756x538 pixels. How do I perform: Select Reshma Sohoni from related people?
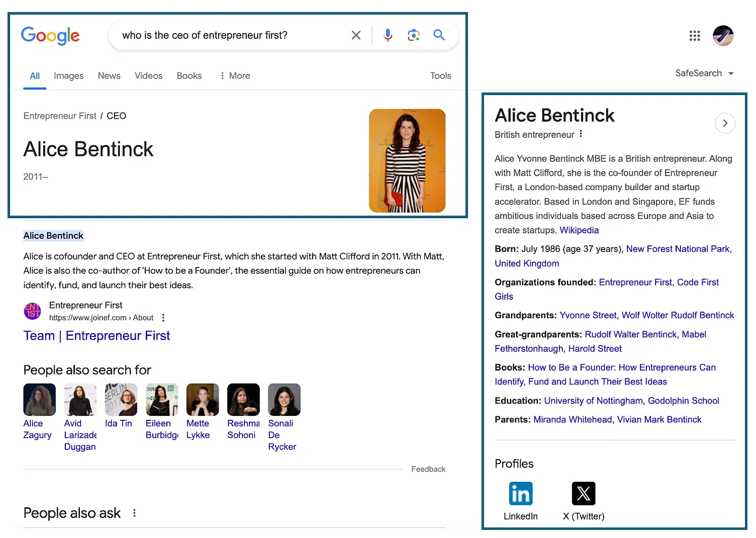244,412
